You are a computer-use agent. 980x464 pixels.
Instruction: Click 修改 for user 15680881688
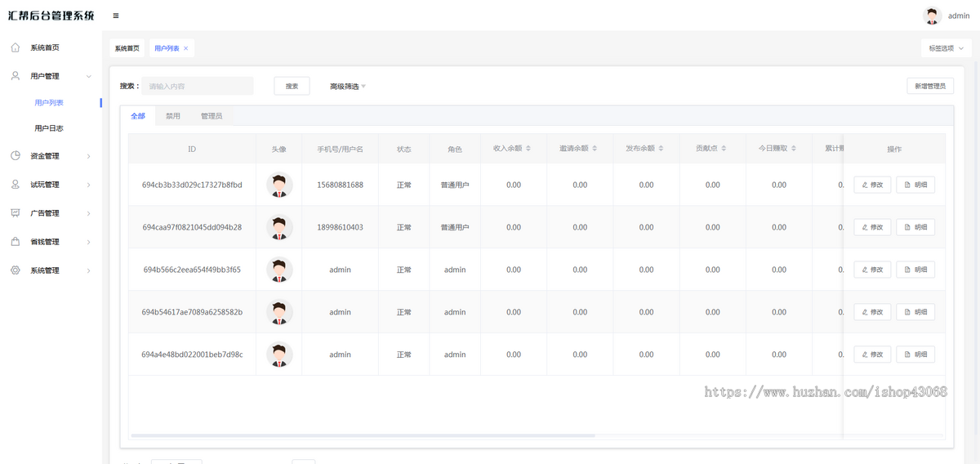872,185
